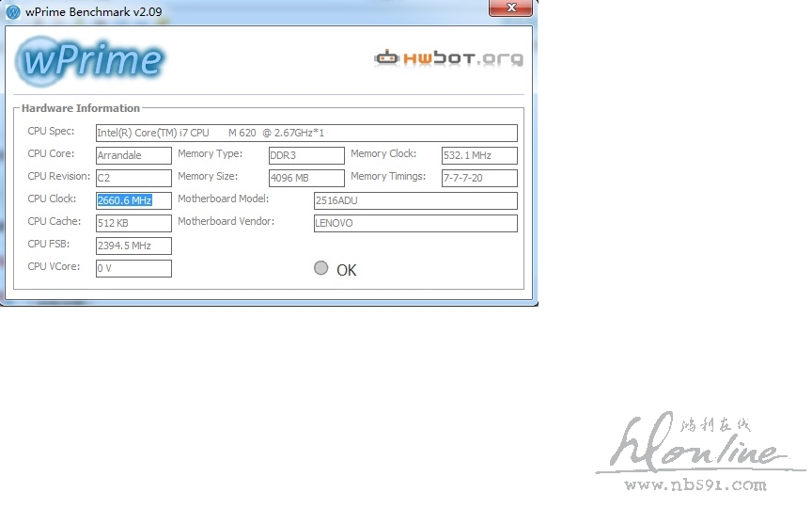
Task: Click the OK label text
Action: coord(347,270)
